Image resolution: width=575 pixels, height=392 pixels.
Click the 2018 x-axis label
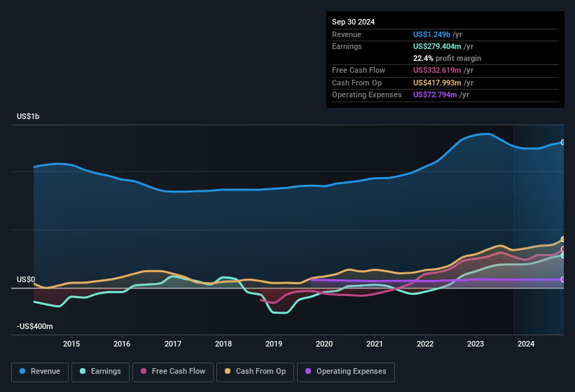223,344
